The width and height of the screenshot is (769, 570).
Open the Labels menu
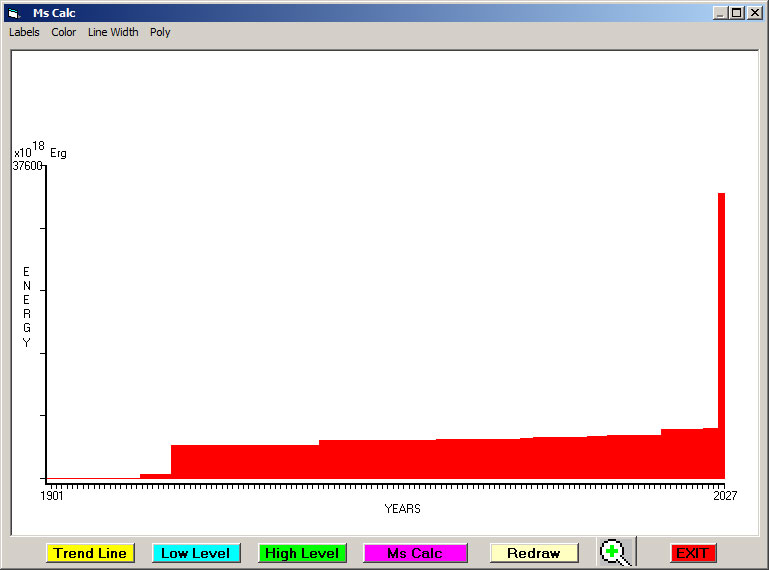[x=24, y=32]
